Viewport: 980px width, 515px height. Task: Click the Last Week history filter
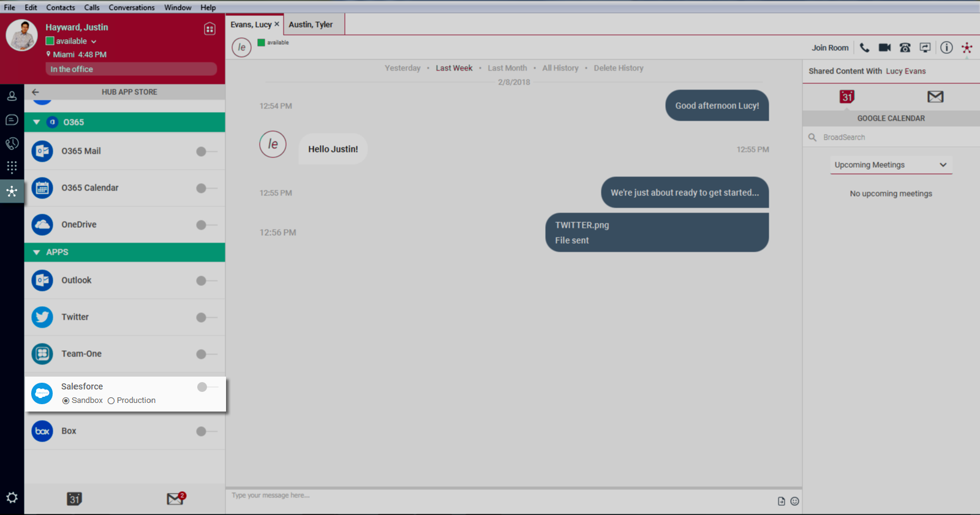454,68
